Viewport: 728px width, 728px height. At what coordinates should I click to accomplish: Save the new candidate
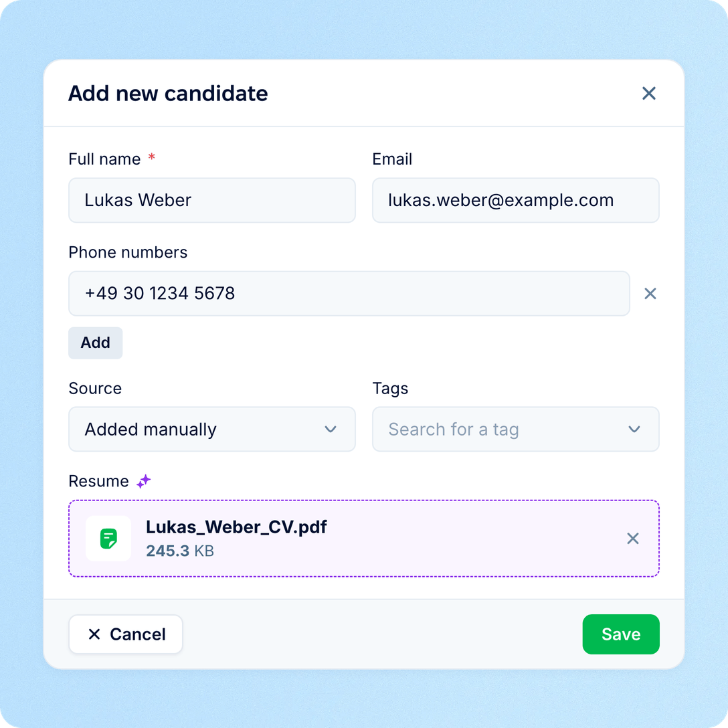coord(621,634)
